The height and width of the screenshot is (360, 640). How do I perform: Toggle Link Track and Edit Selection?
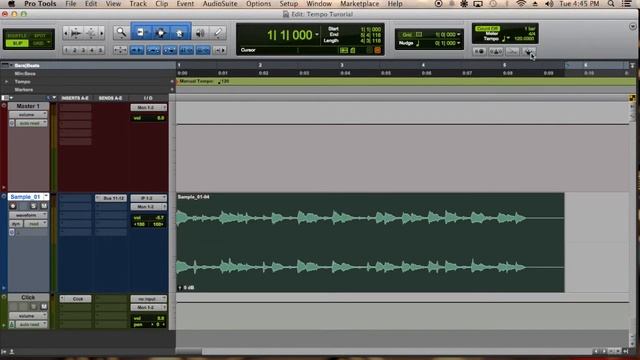[169, 50]
